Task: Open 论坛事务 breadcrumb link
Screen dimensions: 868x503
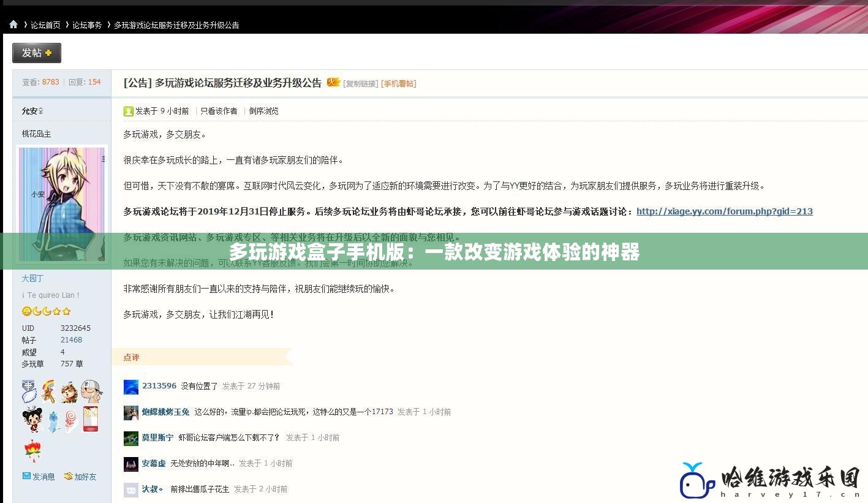Action: (87, 25)
